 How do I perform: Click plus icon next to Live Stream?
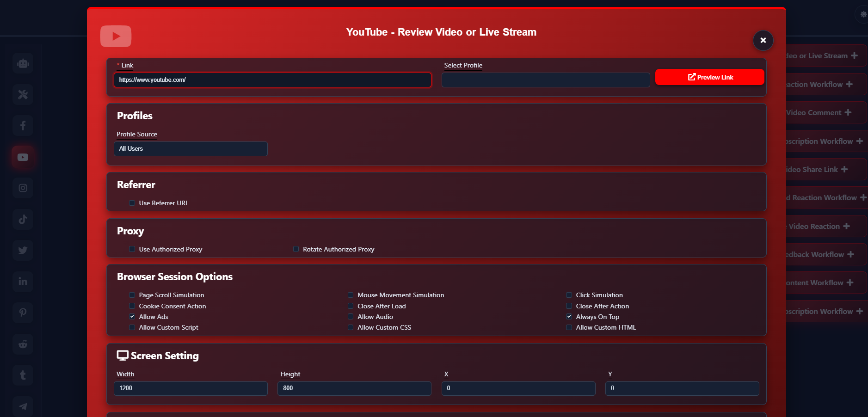(854, 55)
